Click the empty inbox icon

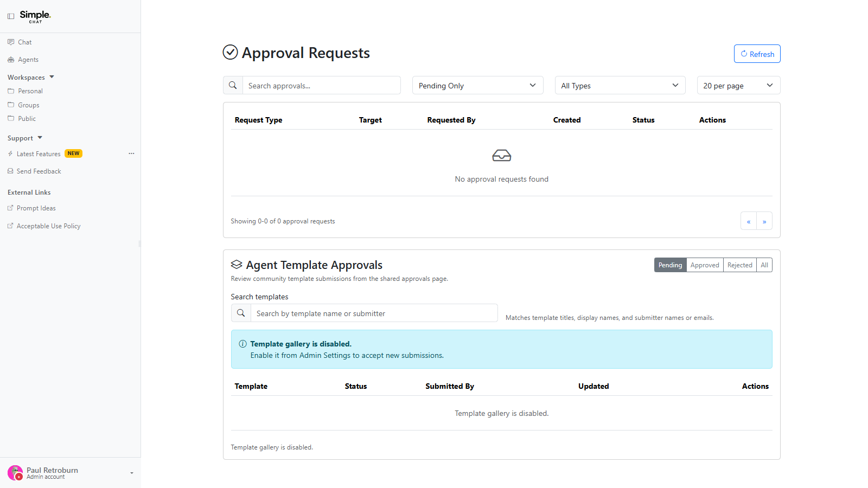[x=502, y=156]
